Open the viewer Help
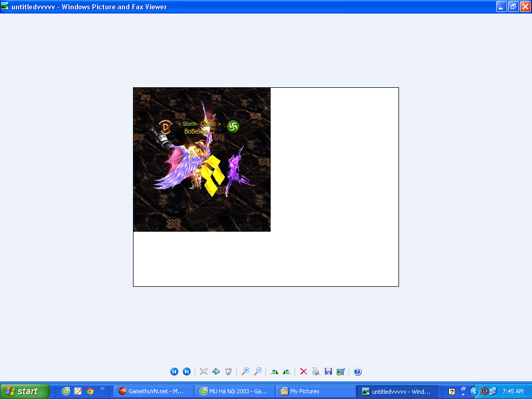The height and width of the screenshot is (399, 532). (x=357, y=371)
